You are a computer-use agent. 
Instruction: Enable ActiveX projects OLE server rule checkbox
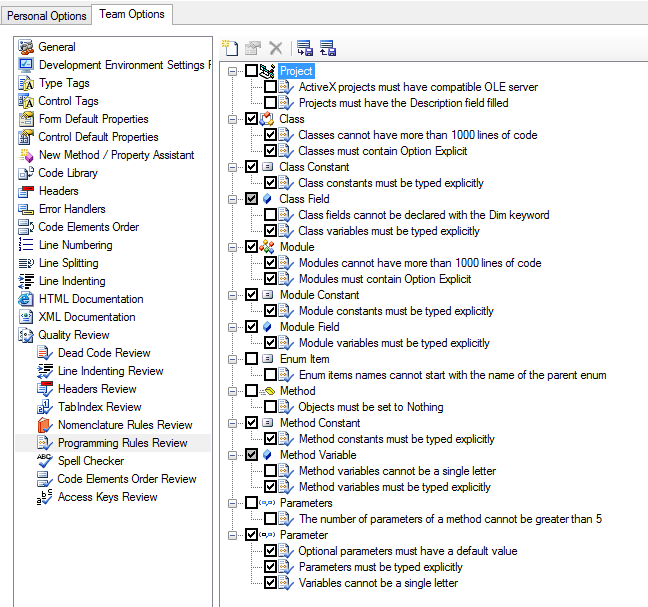271,87
